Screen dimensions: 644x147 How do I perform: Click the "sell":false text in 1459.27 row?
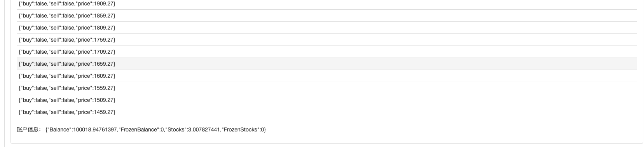pos(61,112)
